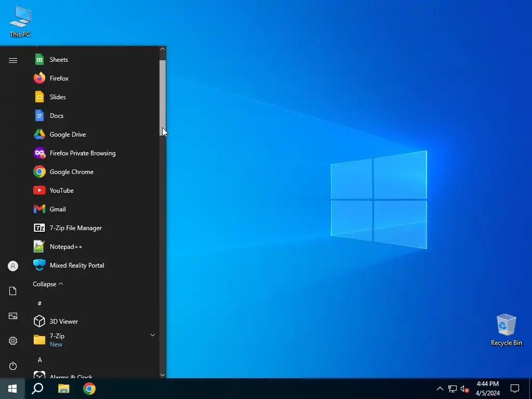Open the user account icon in Start sidebar
Screen dimensions: 532x399
pos(13,266)
